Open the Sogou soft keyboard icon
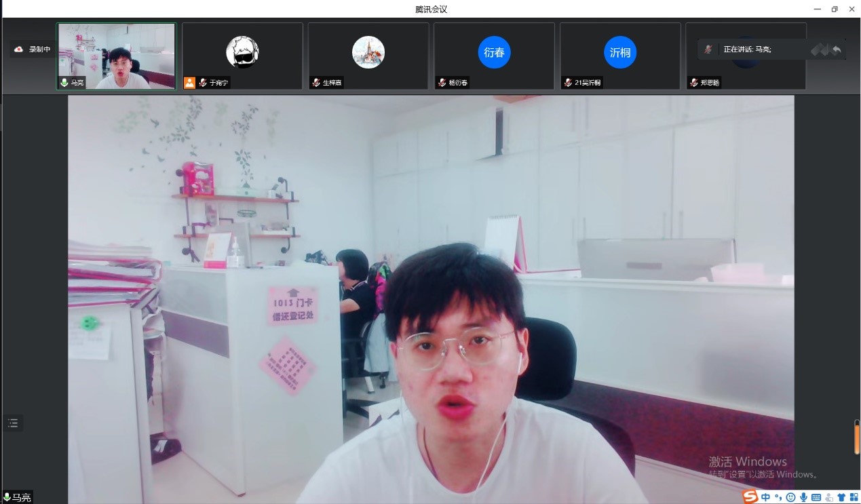 coord(816,497)
